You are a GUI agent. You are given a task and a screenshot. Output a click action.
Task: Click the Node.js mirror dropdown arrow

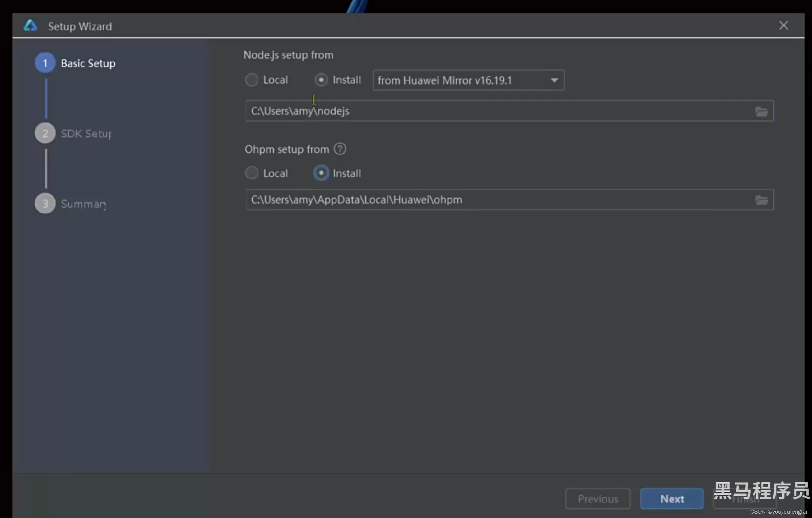554,80
